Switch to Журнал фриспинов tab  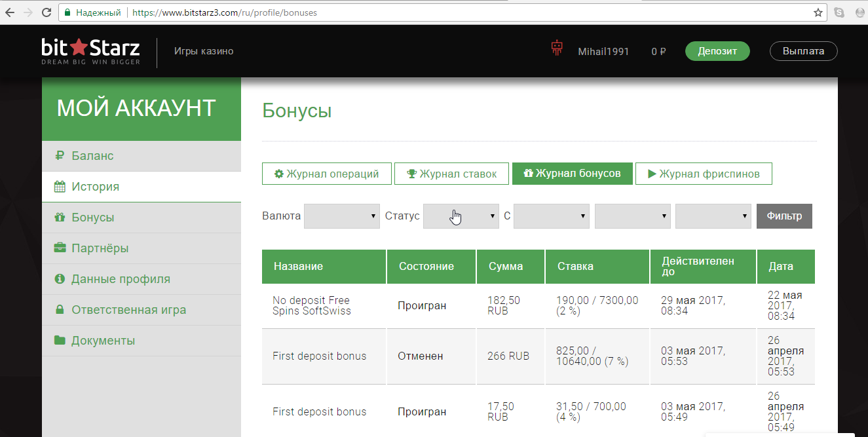point(703,174)
